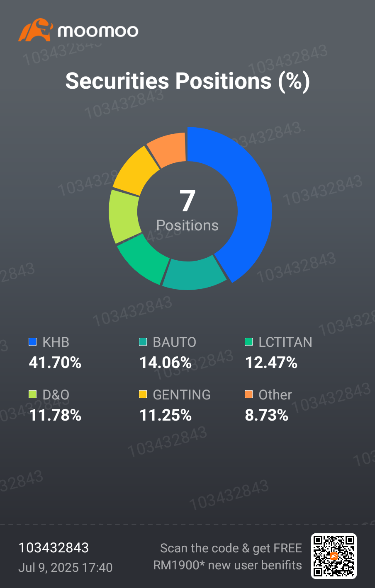Click the lime D&O legend swatch
This screenshot has height=588, width=375.
tap(32, 394)
